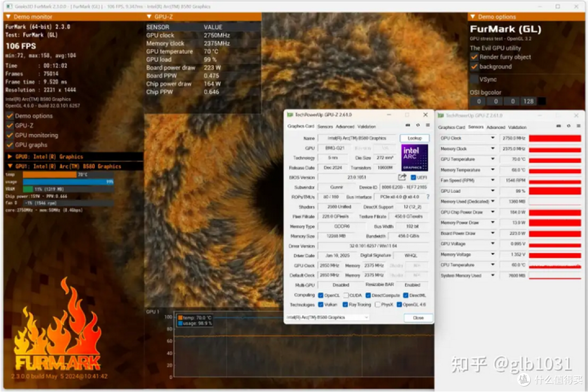Image resolution: width=588 pixels, height=392 pixels.
Task: Collapse the GPU1: Intel Arc B580 Graphics row
Action: (74, 166)
